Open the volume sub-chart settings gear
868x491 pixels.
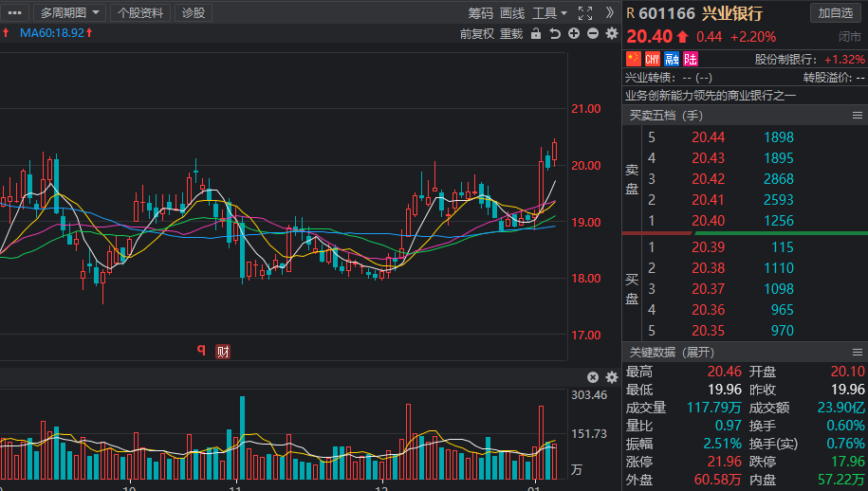(x=612, y=377)
